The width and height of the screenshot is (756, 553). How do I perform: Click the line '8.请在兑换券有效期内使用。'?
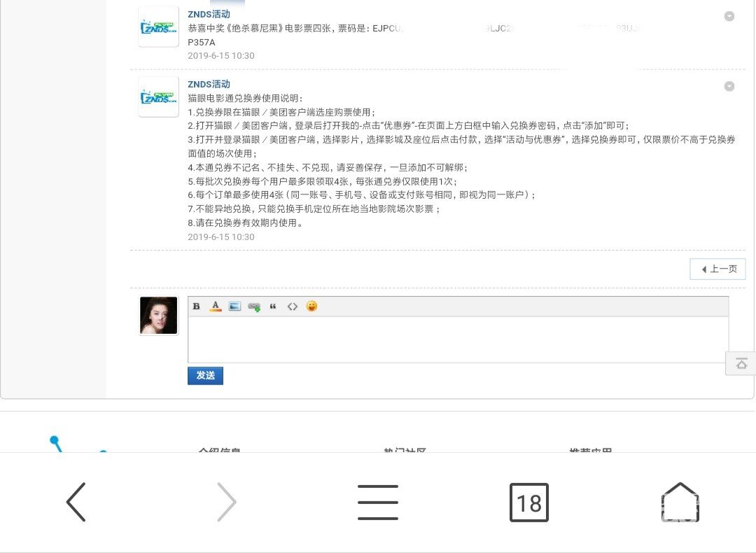click(x=246, y=223)
